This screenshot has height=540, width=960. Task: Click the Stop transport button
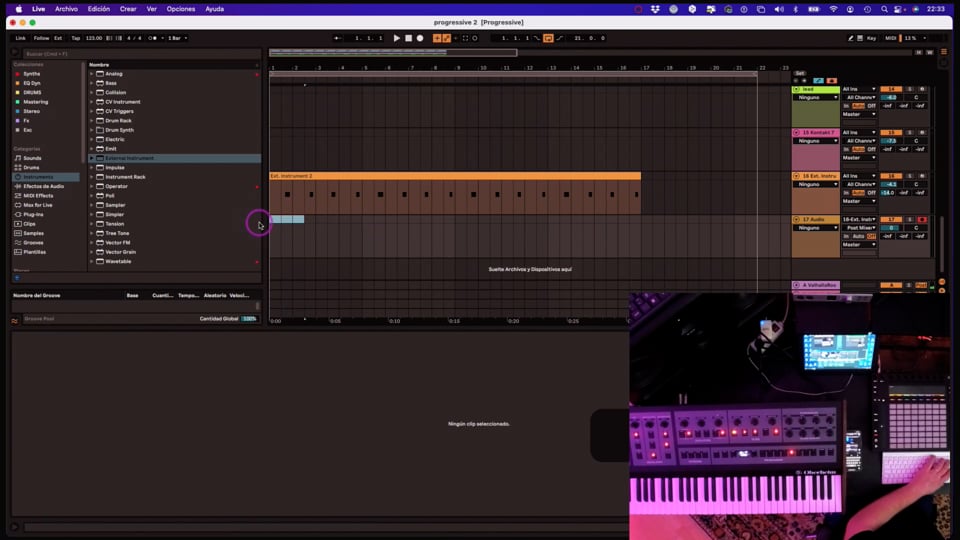(408, 38)
